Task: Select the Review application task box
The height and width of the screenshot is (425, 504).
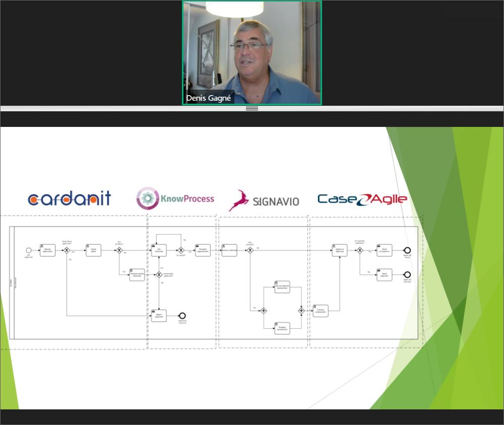Action: coord(47,250)
